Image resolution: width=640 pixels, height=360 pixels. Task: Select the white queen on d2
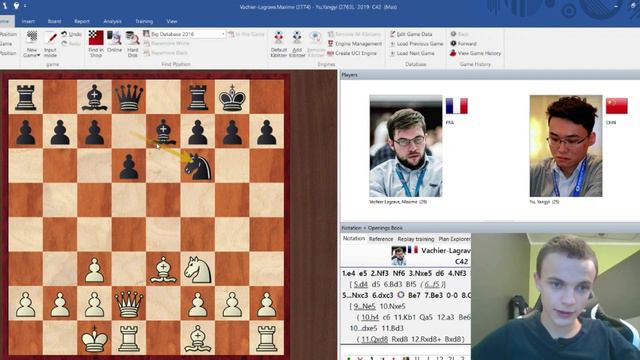click(x=129, y=304)
